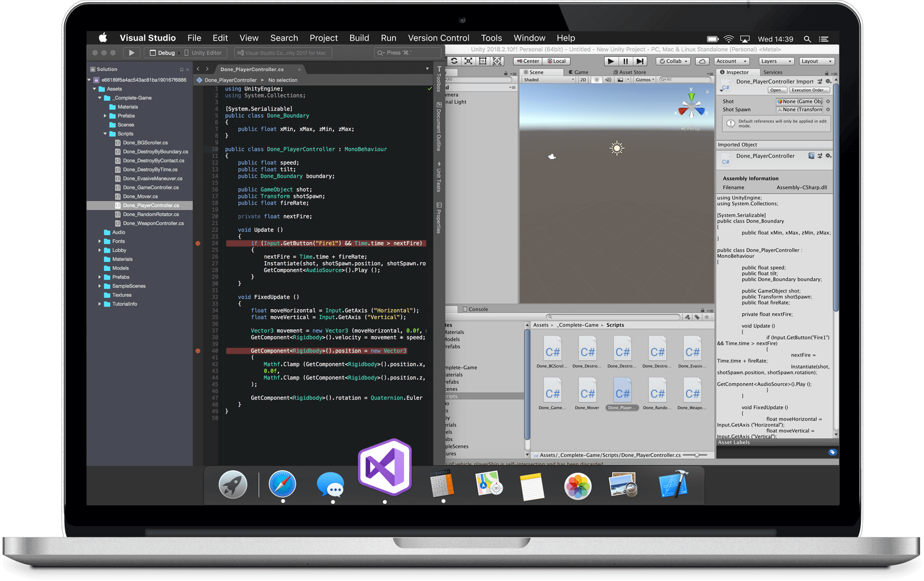The image size is (924, 581).
Task: Mute scene audio in the Scene view
Action: point(608,79)
